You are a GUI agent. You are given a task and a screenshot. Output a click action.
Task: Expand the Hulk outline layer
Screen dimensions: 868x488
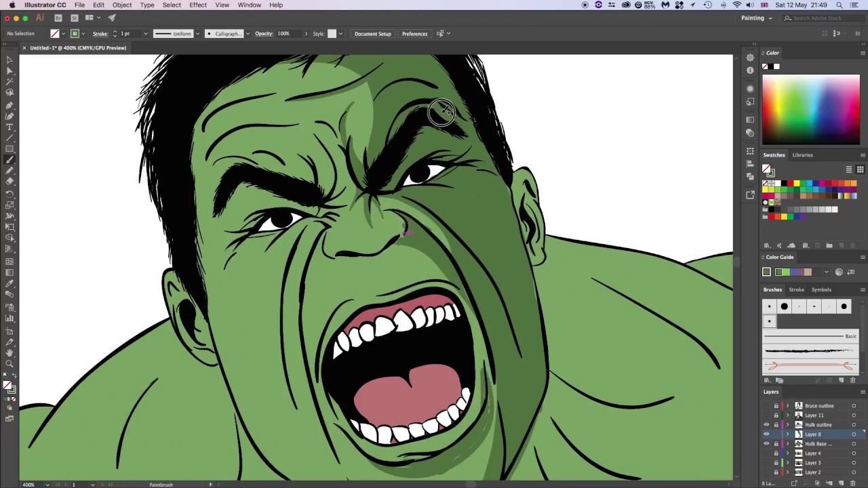click(788, 425)
